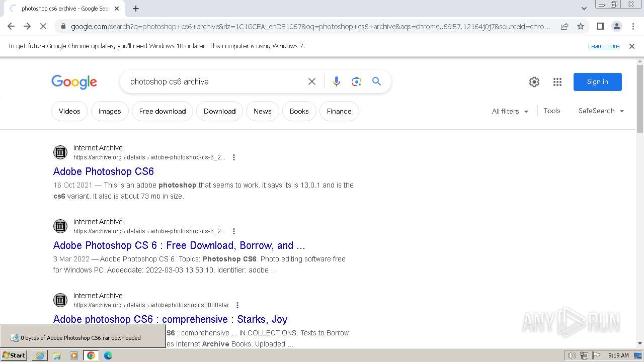Open options for Free Download, Borrow result
The image size is (644, 362).
234,231
